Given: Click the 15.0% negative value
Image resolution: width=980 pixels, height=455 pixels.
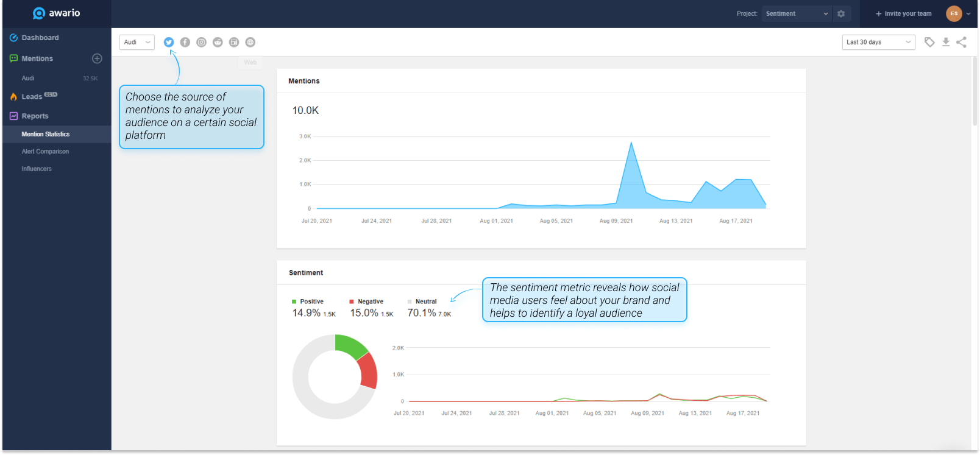Looking at the screenshot, I should click(x=364, y=313).
